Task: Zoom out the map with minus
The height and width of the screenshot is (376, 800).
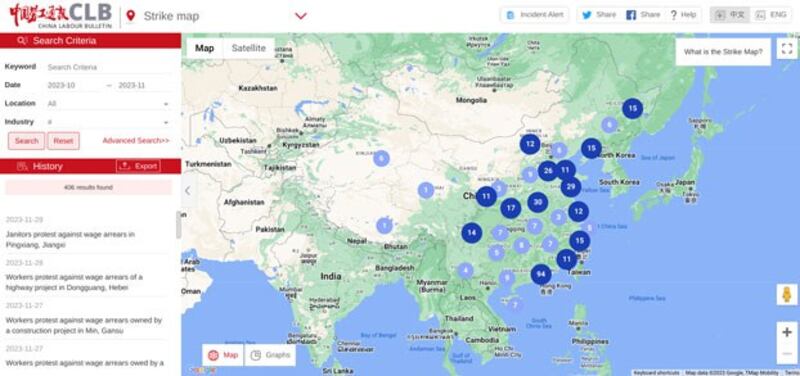Action: [x=787, y=354]
